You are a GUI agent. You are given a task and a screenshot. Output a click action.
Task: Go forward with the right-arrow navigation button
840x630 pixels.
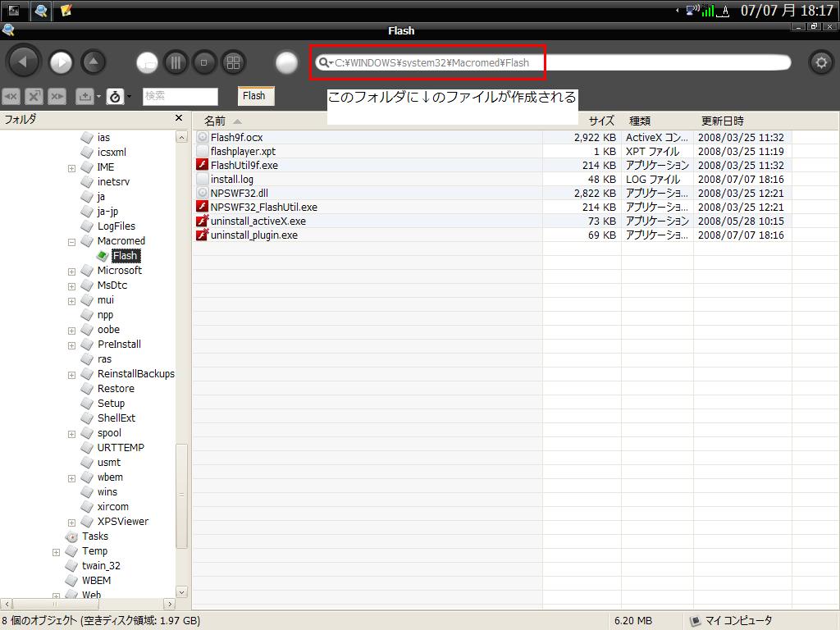[61, 62]
